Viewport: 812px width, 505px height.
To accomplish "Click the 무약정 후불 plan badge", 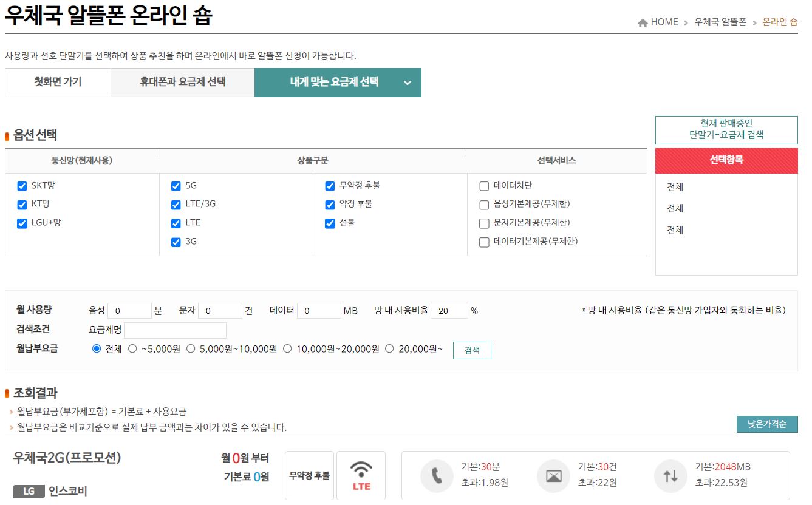I will coord(309,475).
